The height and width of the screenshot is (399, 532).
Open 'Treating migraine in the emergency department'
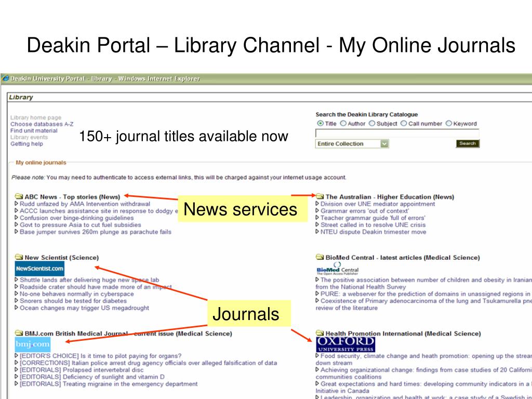(109, 384)
